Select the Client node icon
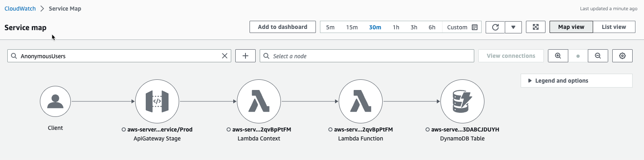644x160 pixels. point(55,101)
